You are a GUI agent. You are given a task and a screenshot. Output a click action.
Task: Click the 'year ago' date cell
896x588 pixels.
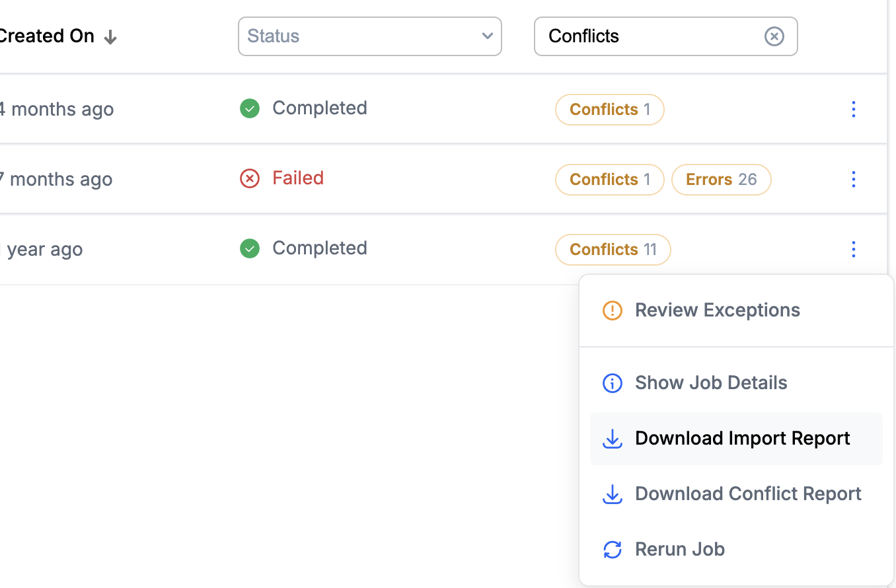pos(42,250)
